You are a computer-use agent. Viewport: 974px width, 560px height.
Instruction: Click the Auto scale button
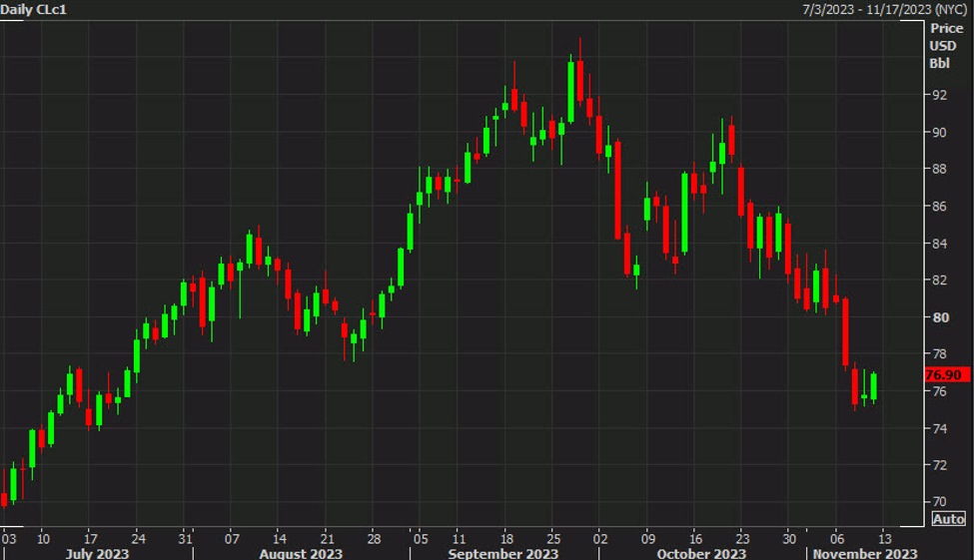[948, 518]
